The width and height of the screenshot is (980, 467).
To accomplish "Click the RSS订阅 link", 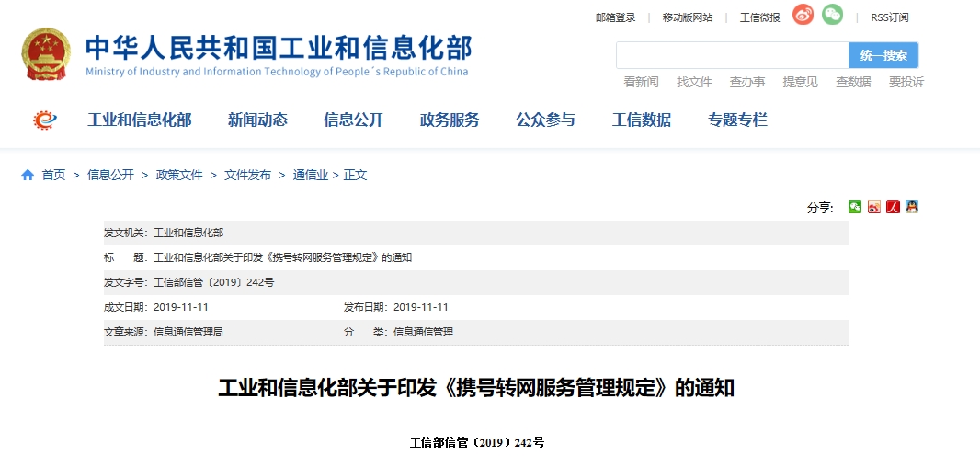I will pos(889,17).
